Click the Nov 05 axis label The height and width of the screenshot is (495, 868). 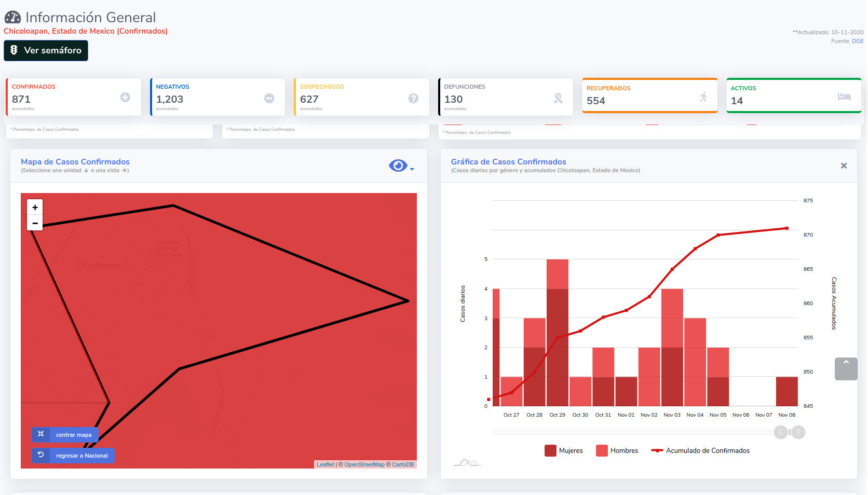tap(718, 415)
